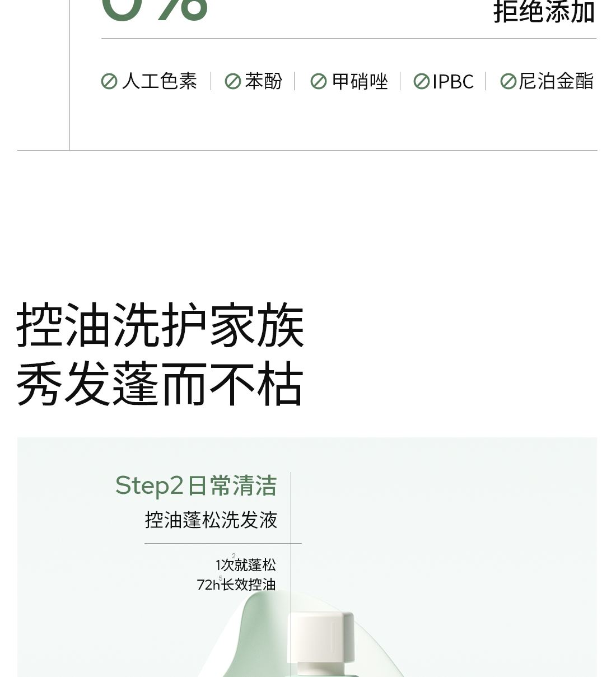Click the prohibition icon beside IPBC

422,82
